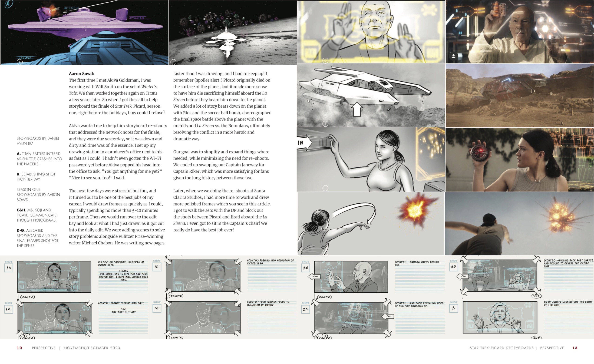Click circled E marker on ship storyboard
Viewport: 594px width, 364px height.
coord(325,124)
